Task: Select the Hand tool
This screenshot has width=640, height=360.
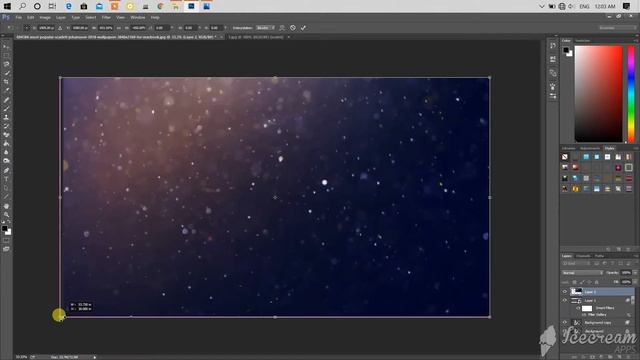Action: pyautogui.click(x=6, y=206)
